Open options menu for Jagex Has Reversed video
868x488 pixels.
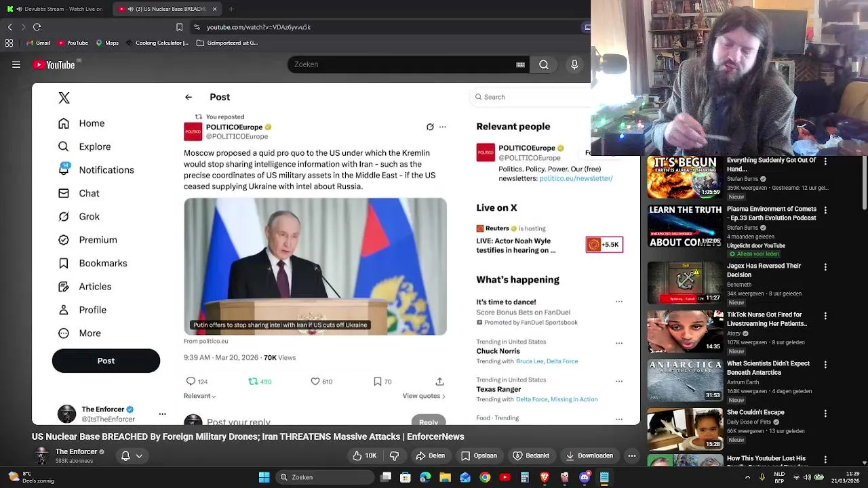825,267
